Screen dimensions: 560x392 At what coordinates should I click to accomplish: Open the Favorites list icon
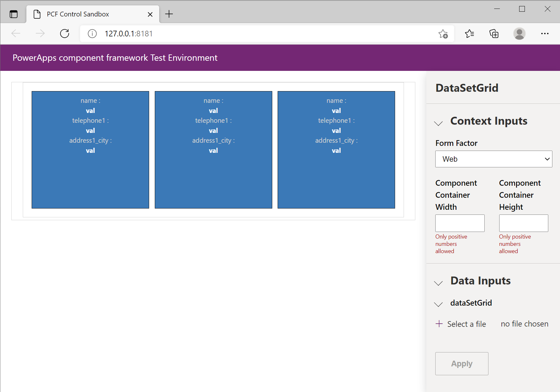[469, 34]
